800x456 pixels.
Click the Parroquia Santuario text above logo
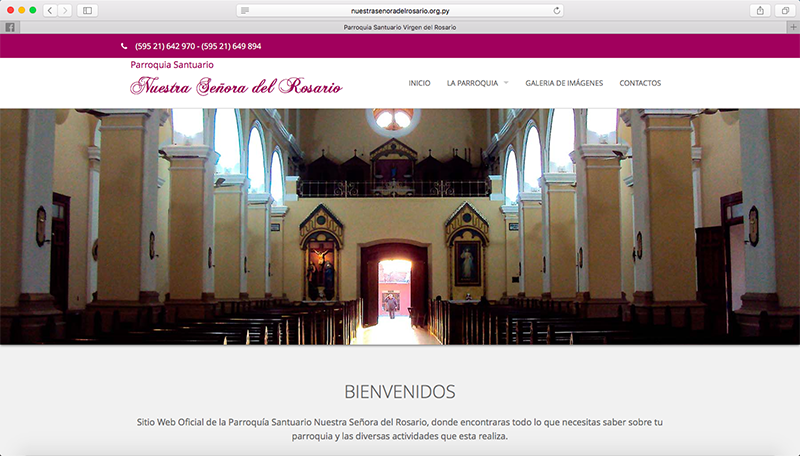point(172,65)
